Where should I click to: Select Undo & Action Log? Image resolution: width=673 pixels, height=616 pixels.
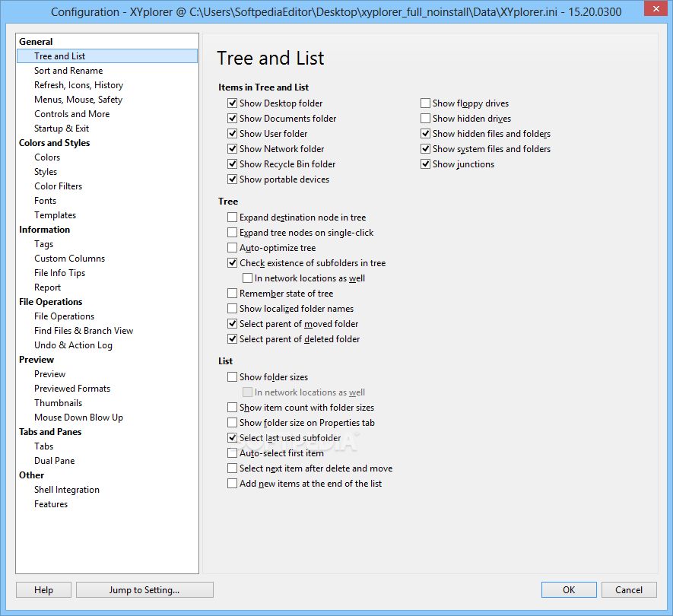pos(74,345)
